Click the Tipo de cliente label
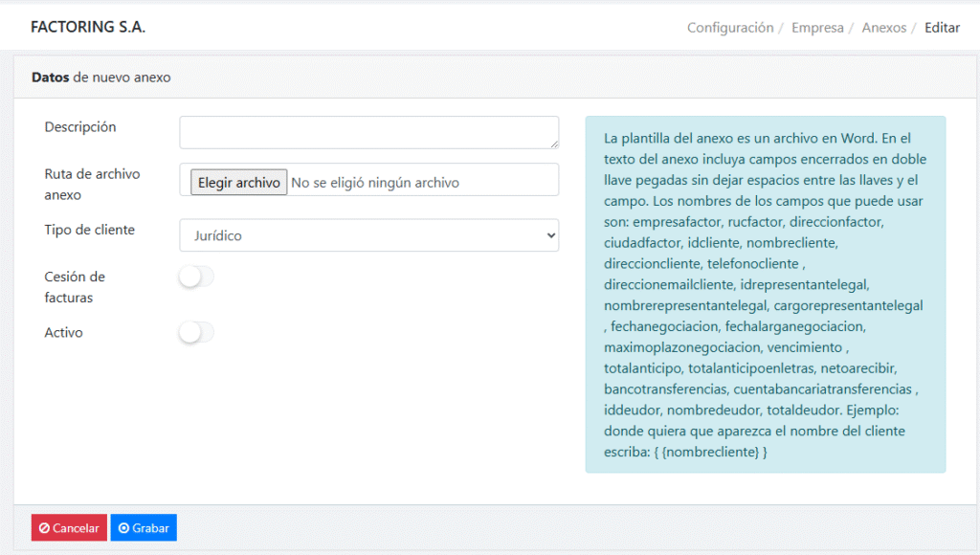980x555 pixels. (90, 230)
